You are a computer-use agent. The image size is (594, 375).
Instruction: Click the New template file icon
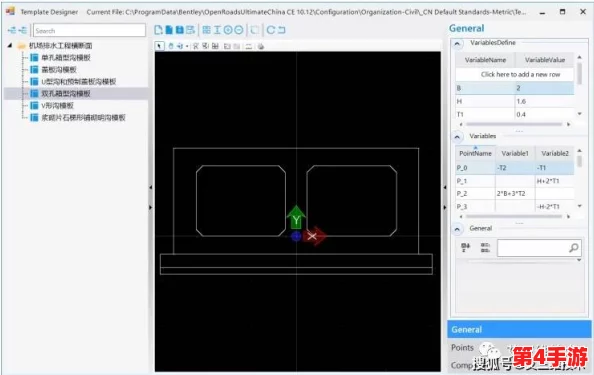click(x=158, y=30)
